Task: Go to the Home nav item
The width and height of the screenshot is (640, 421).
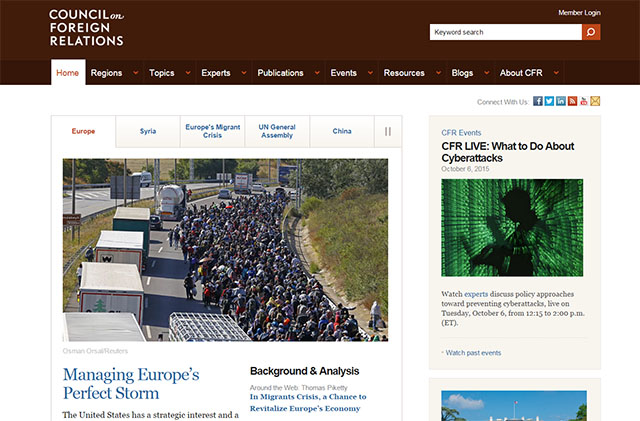Action: (68, 73)
